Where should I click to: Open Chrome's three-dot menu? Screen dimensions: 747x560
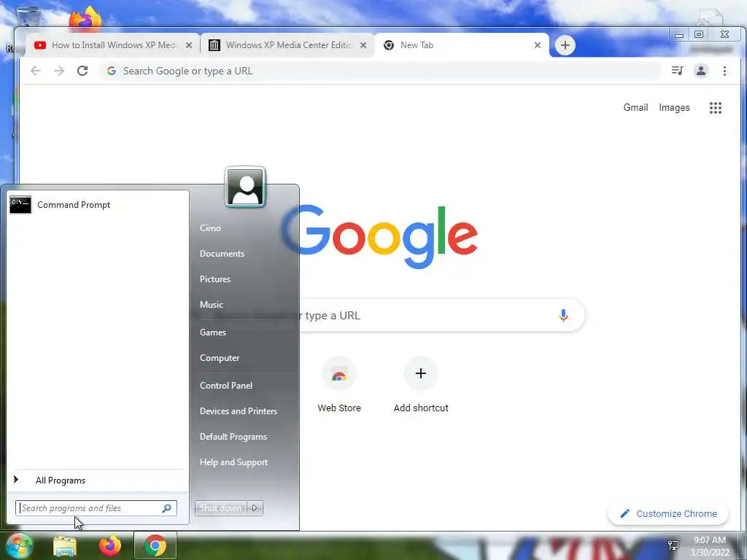724,71
